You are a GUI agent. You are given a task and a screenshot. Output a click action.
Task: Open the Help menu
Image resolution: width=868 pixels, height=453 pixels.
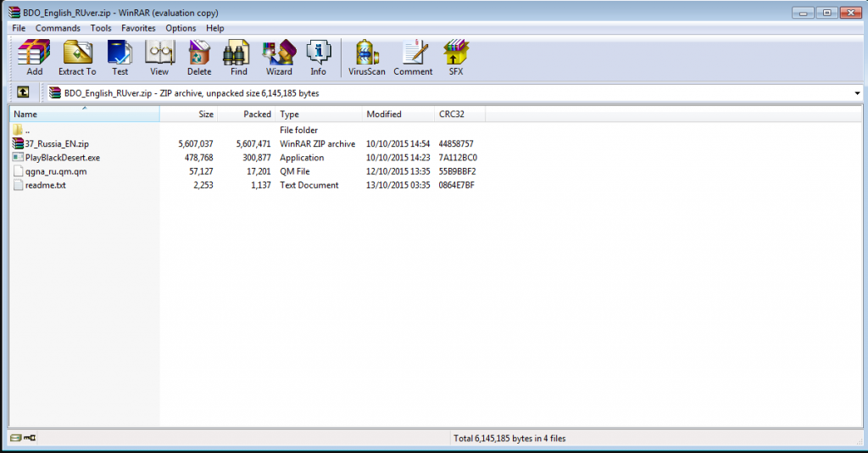(x=214, y=28)
